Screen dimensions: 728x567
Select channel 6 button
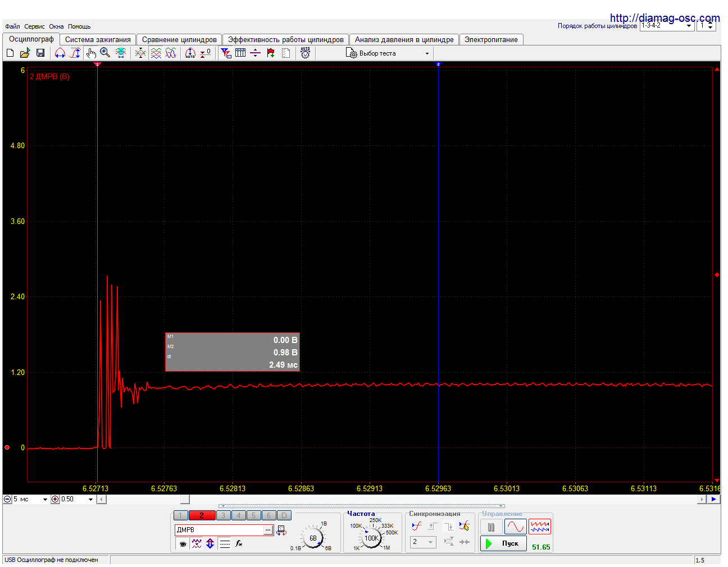coord(269,515)
